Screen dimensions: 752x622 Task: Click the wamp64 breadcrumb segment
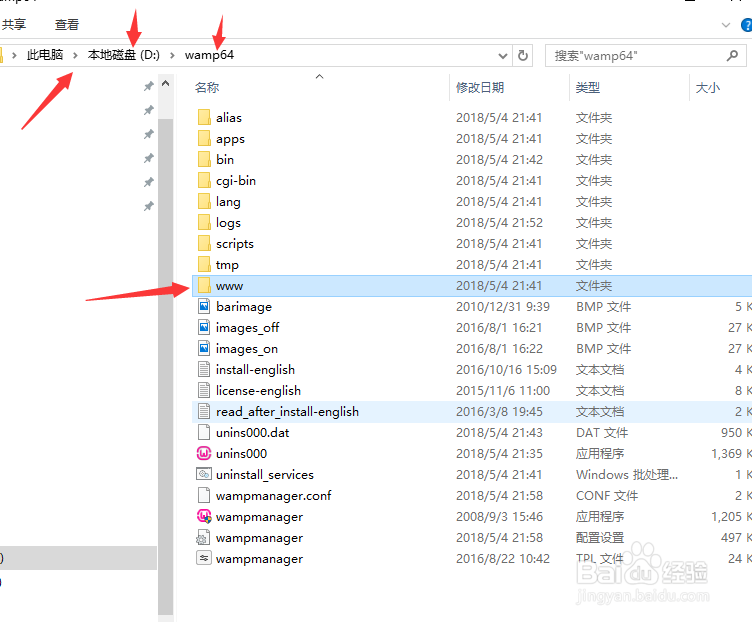pyautogui.click(x=209, y=55)
